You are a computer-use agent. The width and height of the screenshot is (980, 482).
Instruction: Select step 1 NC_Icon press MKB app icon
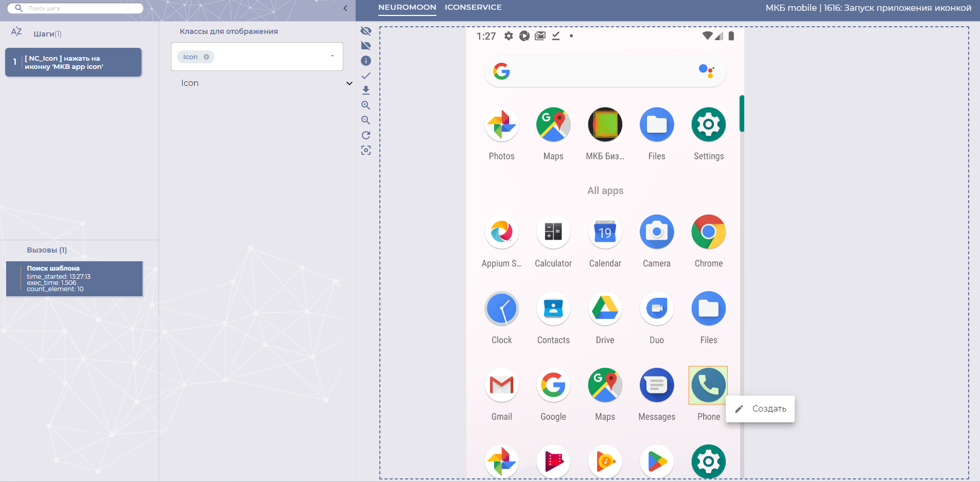tap(74, 62)
